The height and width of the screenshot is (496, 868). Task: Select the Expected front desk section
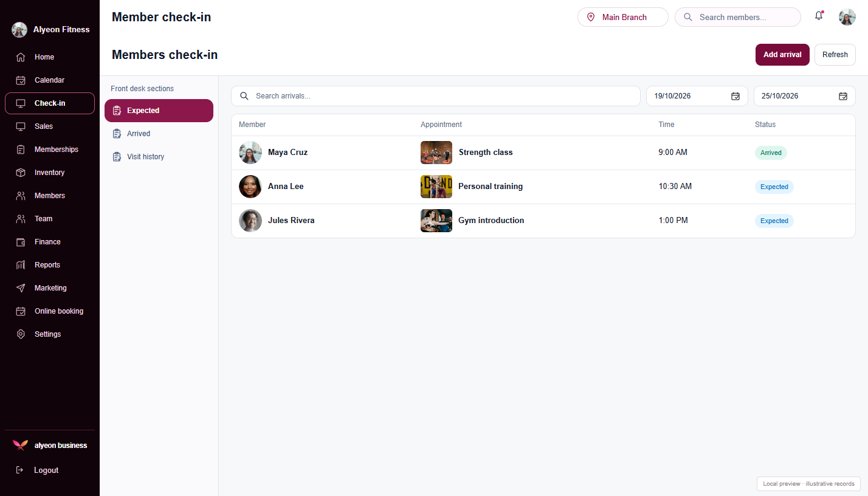159,111
